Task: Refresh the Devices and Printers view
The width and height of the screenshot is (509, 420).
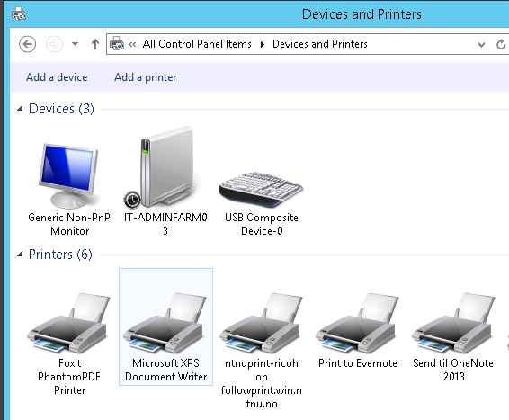Action: (501, 44)
